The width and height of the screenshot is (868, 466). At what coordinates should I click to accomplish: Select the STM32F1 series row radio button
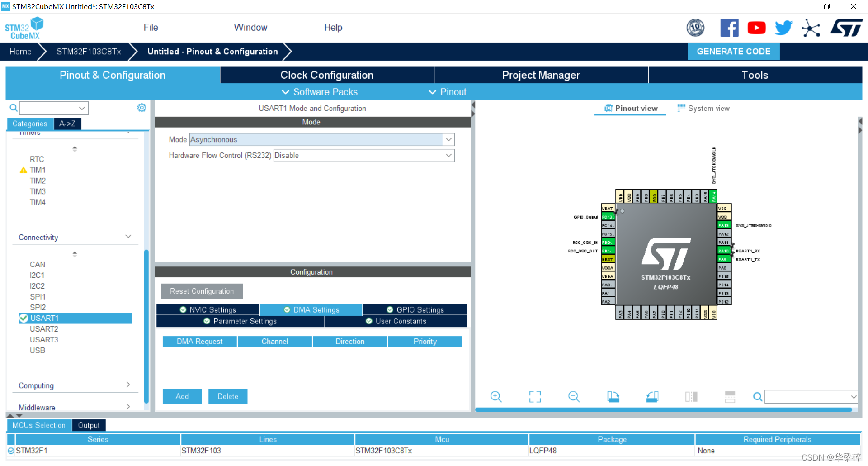point(11,451)
